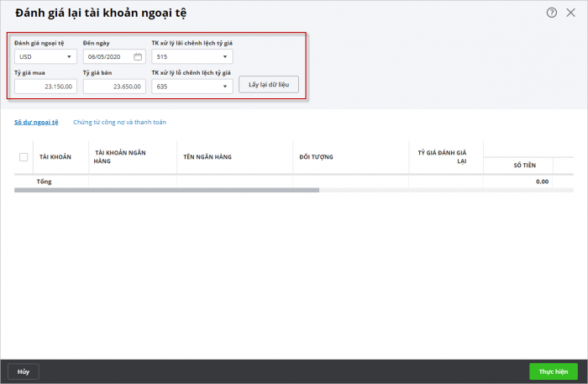This screenshot has height=384, width=588.
Task: Click the Tên ngân hàng column header
Action: pyautogui.click(x=207, y=156)
